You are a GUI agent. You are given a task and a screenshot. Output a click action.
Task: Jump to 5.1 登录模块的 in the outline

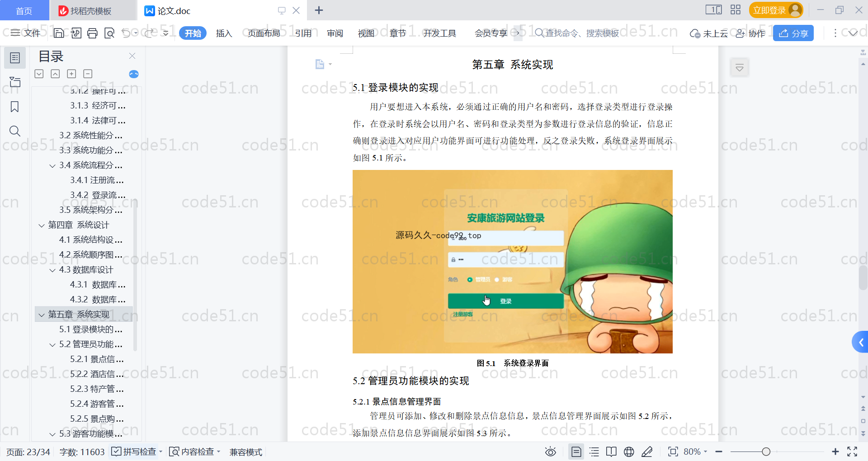point(90,329)
